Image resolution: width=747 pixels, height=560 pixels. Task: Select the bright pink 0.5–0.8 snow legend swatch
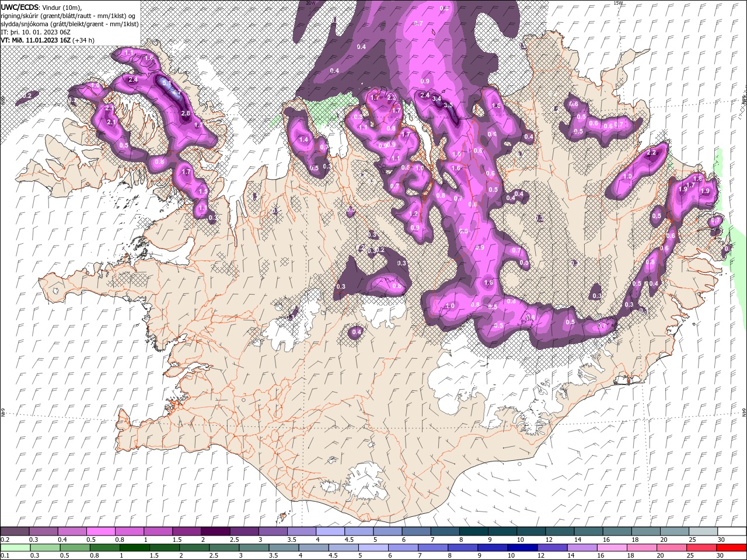[100, 531]
